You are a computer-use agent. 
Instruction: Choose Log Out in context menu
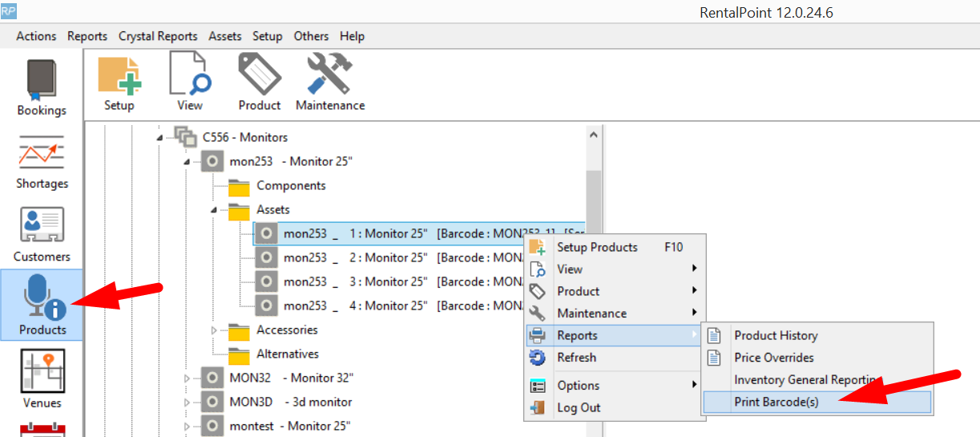(x=615, y=407)
